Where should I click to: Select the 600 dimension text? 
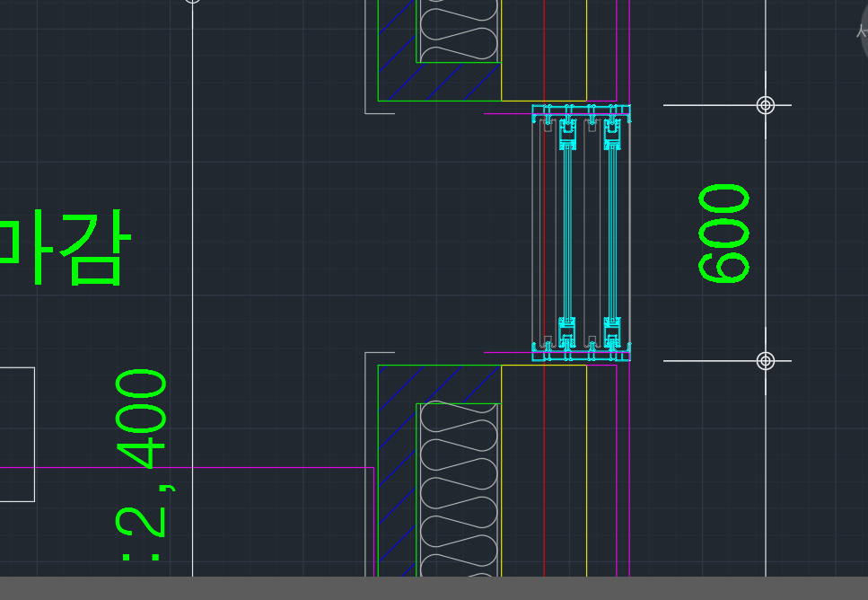(x=725, y=234)
